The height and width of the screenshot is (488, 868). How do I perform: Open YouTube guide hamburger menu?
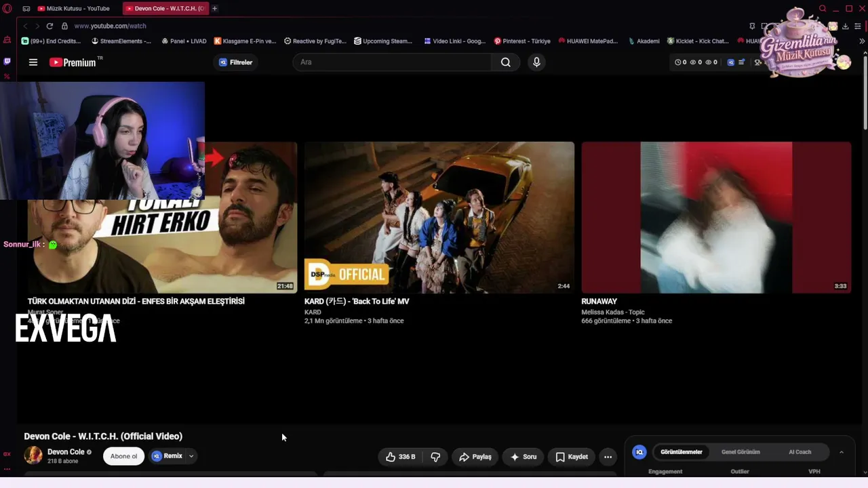click(33, 62)
